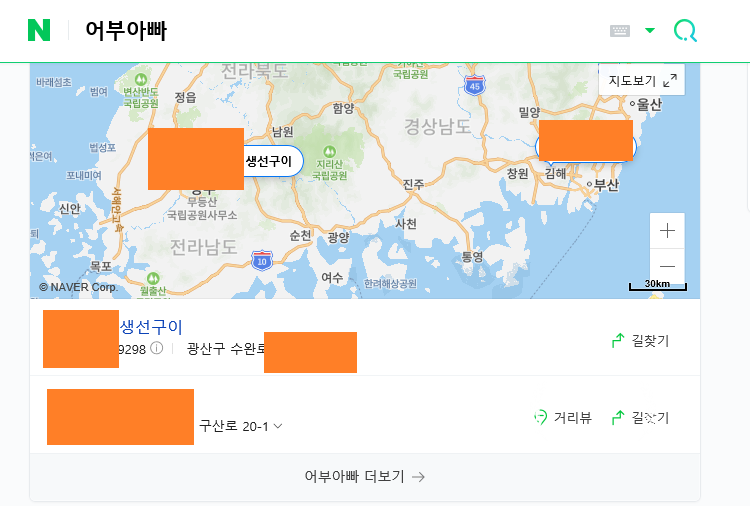
Task: Click the 어부아빠 search input field
Action: [x=335, y=31]
